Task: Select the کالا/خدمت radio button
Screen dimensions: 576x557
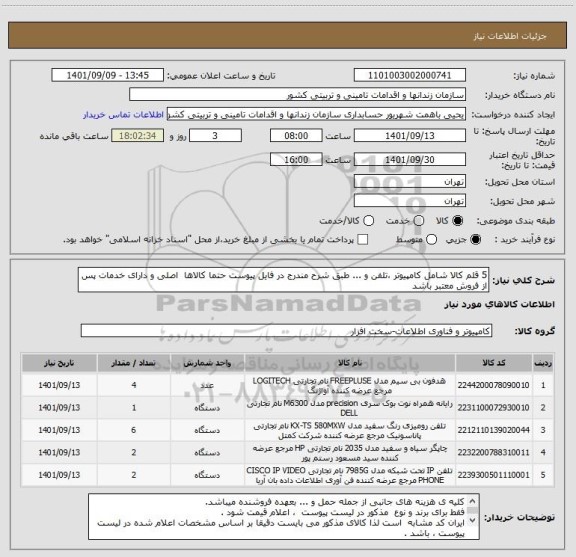Action: (x=368, y=221)
